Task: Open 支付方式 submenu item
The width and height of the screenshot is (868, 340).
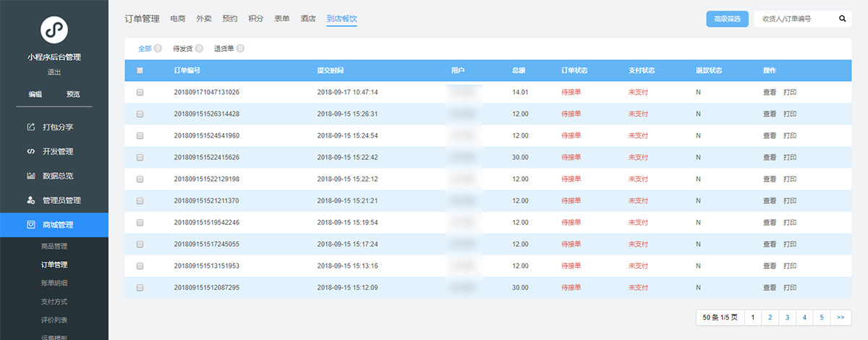Action: [54, 301]
